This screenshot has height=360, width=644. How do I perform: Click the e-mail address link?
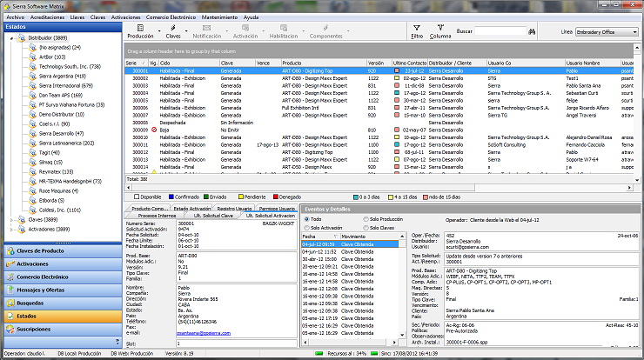(x=204, y=333)
